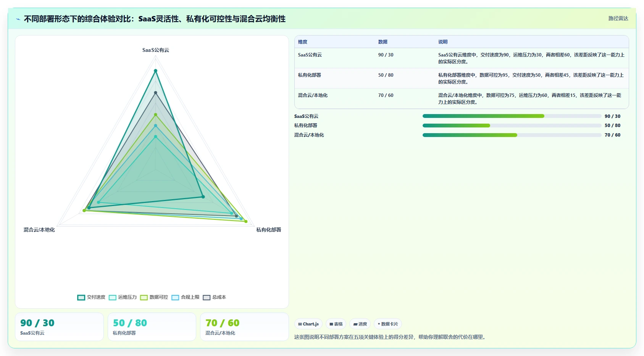
Task: Click the 数据 column header
Action: coord(383,42)
